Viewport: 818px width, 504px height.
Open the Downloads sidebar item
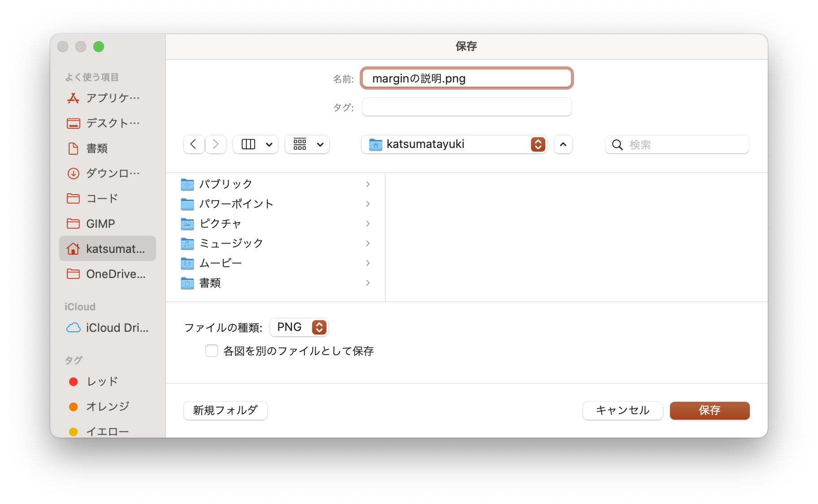108,173
